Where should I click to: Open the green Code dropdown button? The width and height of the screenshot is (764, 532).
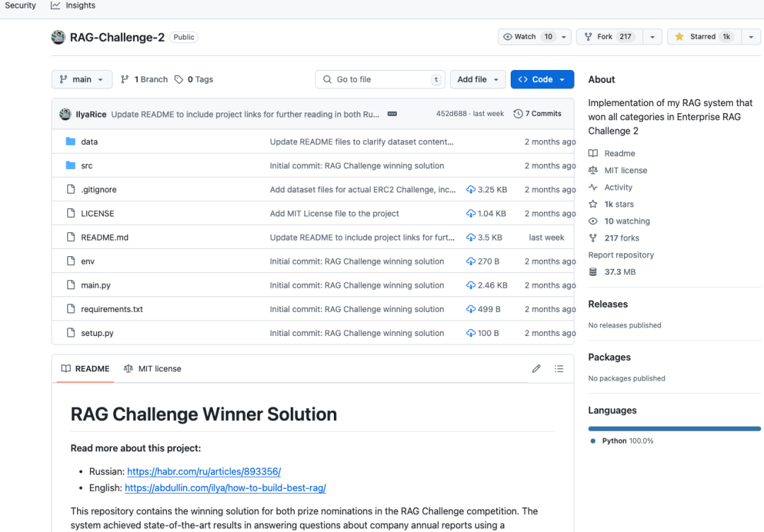click(542, 79)
